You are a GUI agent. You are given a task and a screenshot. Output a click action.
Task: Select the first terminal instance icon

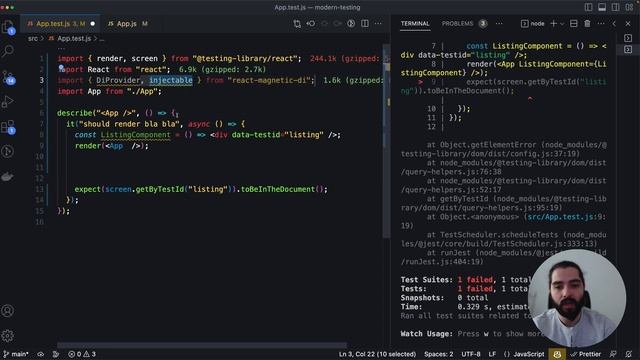click(x=628, y=38)
